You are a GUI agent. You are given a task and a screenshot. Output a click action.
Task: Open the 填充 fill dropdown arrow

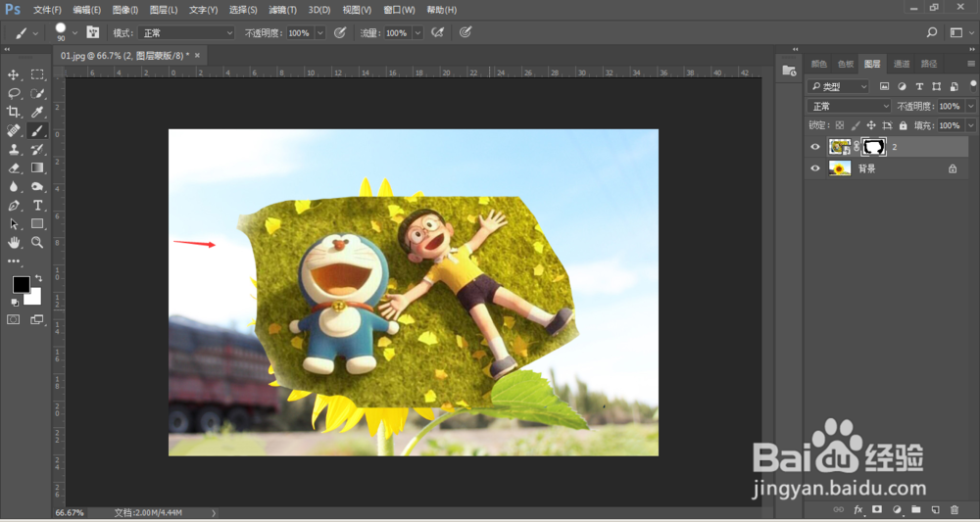(x=970, y=125)
